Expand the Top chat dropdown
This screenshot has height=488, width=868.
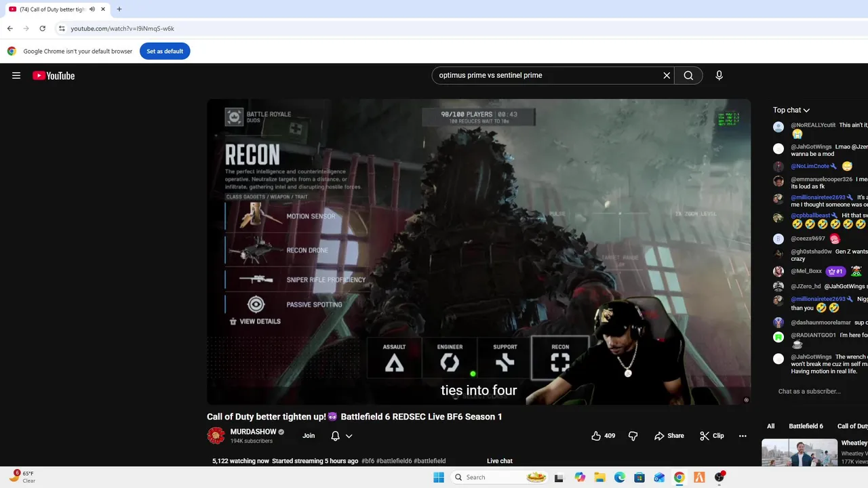(x=791, y=110)
